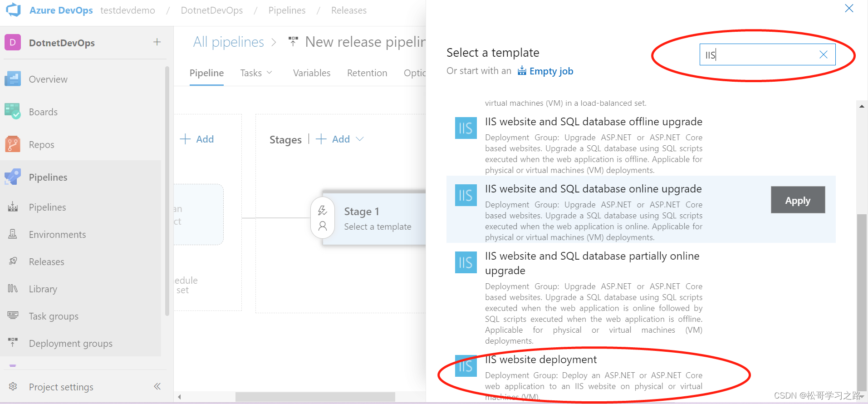Viewport: 868px width, 404px height.
Task: Clear the IIS search box
Action: 824,54
